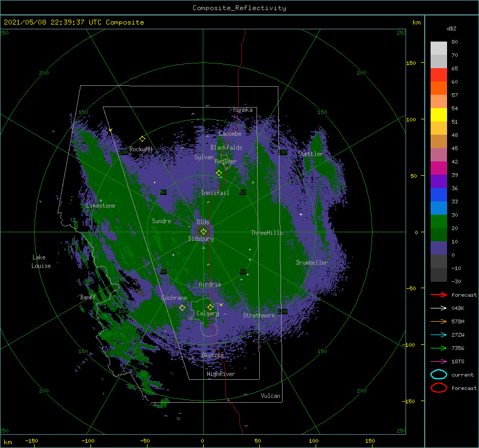Click the dBZ legend heading
This screenshot has height=448, width=479.
pyautogui.click(x=451, y=28)
